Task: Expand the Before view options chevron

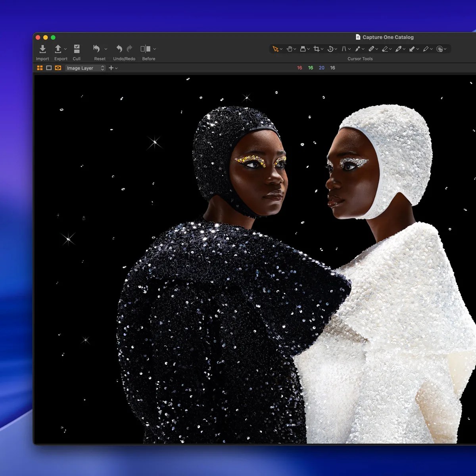Action: pyautogui.click(x=155, y=49)
